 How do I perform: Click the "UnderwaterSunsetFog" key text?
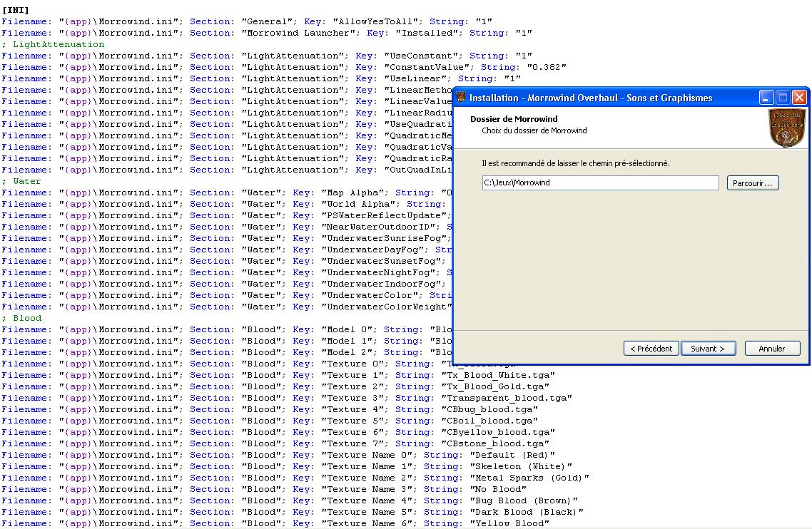pos(381,261)
